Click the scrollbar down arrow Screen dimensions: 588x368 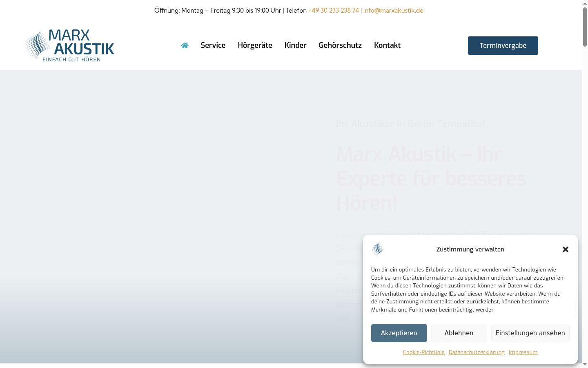point(585,364)
